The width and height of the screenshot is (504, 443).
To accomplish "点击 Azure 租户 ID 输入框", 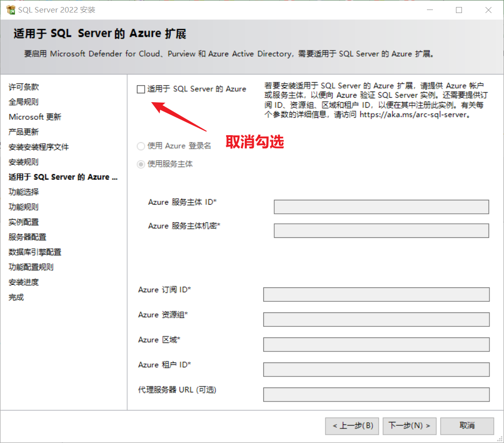I will coord(376,369).
